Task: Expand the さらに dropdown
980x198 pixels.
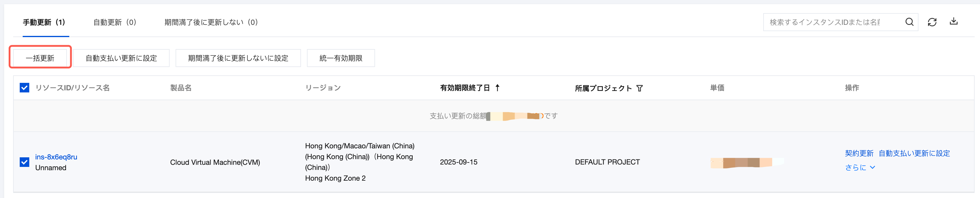Action: (860, 167)
